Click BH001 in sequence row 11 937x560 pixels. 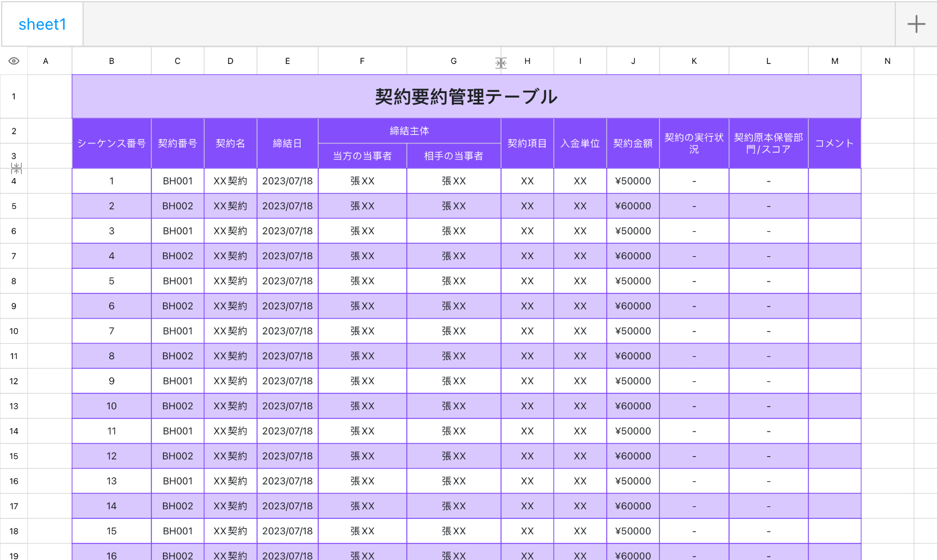pyautogui.click(x=178, y=431)
